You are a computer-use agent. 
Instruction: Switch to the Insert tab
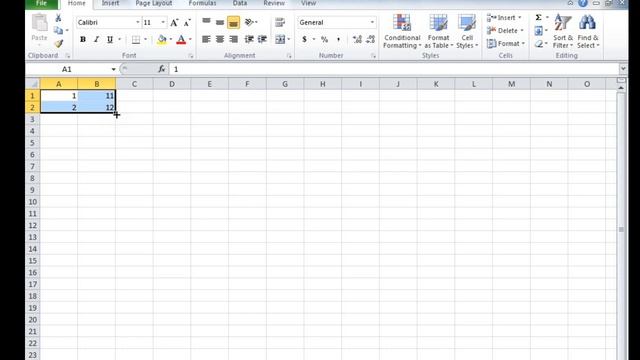point(110,3)
